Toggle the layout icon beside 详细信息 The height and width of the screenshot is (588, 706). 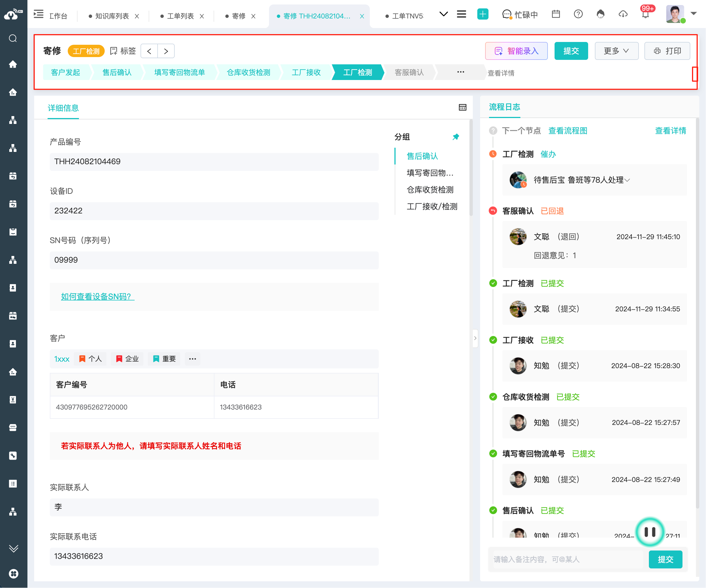[462, 107]
